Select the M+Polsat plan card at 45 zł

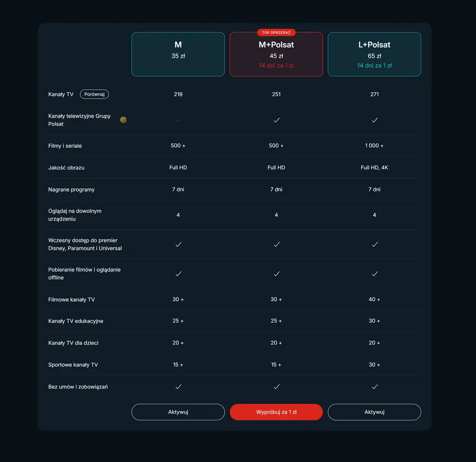276,54
